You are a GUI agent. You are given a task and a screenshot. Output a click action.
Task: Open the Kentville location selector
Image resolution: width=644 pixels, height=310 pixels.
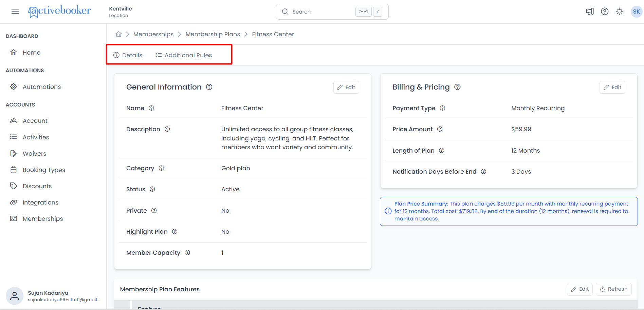click(121, 12)
